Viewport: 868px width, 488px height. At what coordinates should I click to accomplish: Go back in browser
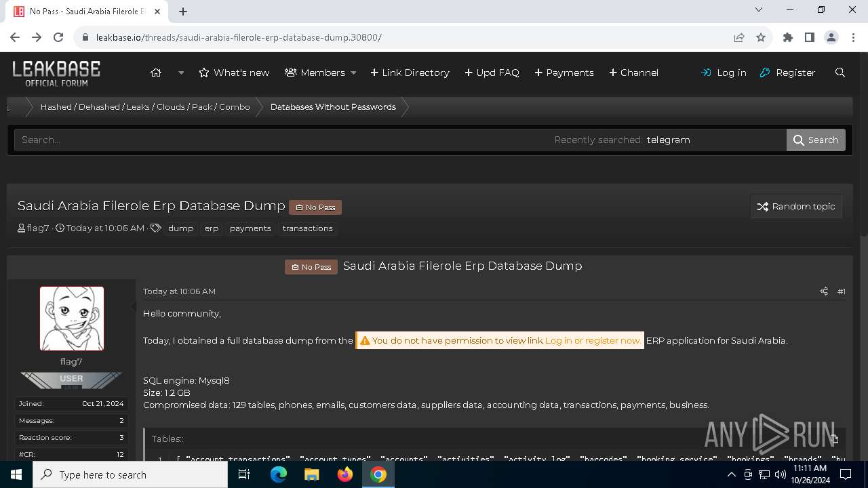coord(15,37)
